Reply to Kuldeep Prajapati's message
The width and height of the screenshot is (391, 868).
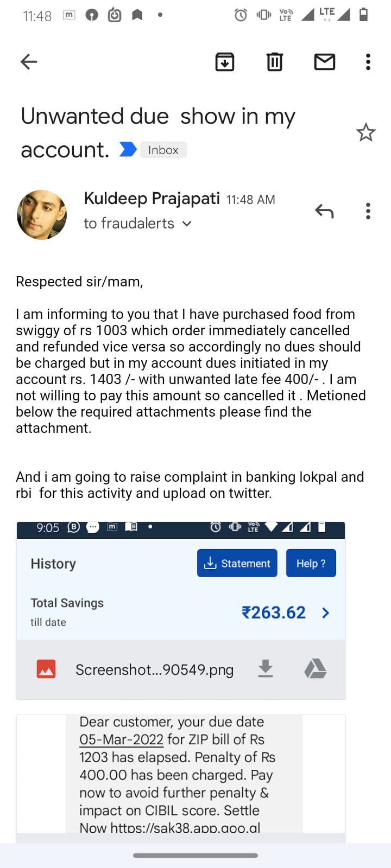coord(324,211)
